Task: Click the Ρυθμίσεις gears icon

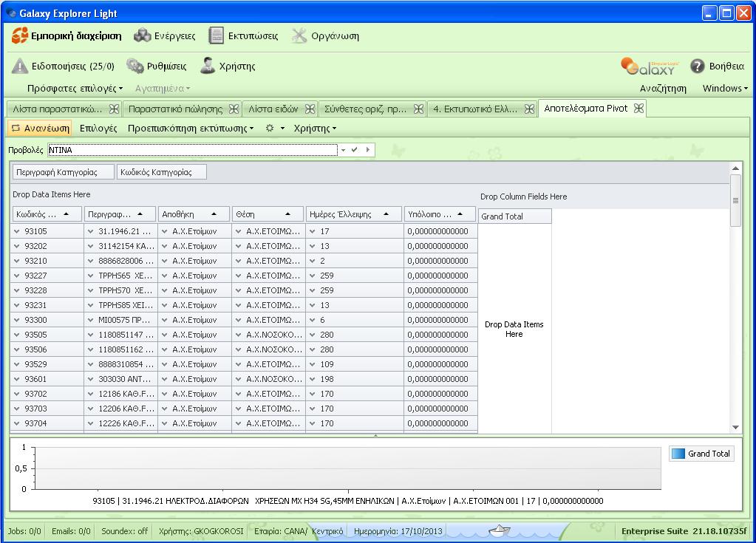Action: pos(135,66)
